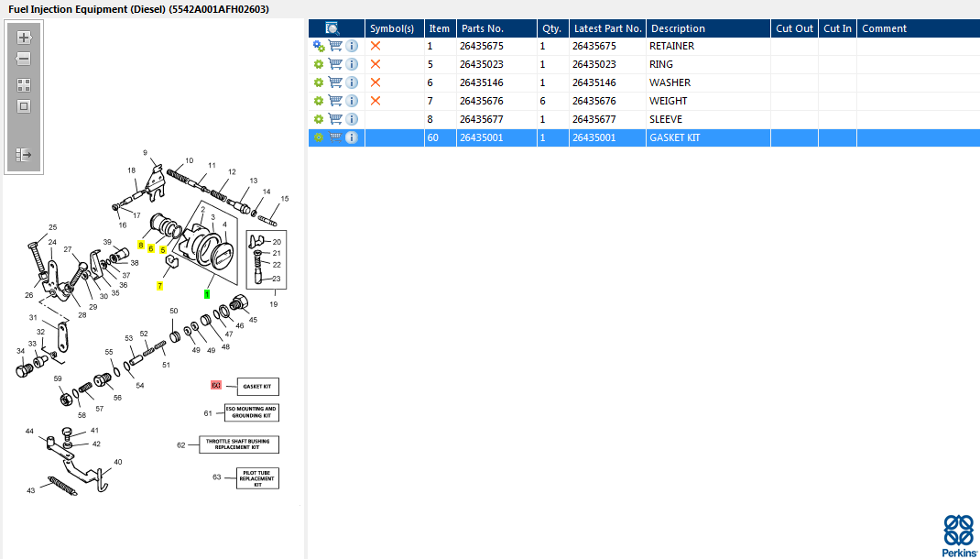
Task: Select part number 26435677 cell
Action: (482, 119)
